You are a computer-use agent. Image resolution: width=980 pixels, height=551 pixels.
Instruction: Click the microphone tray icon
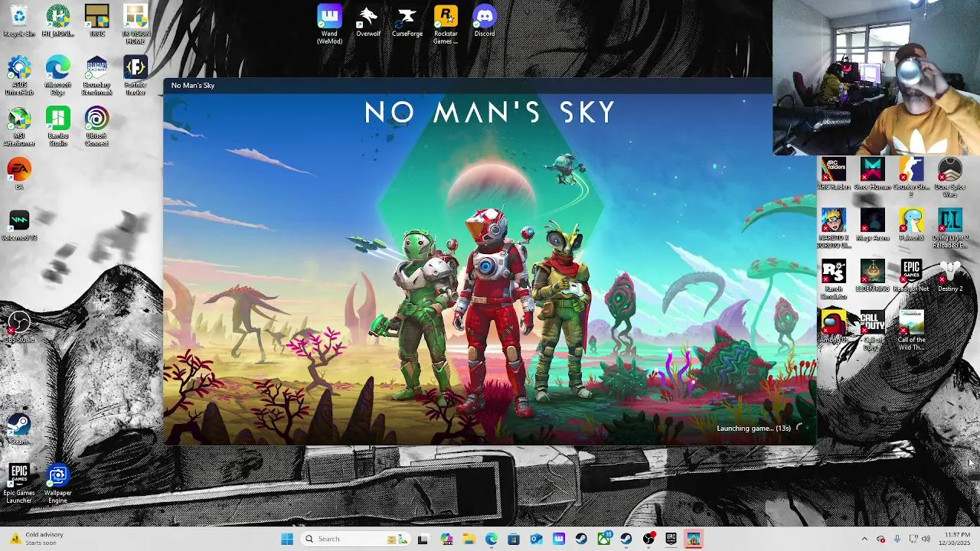pyautogui.click(x=897, y=539)
